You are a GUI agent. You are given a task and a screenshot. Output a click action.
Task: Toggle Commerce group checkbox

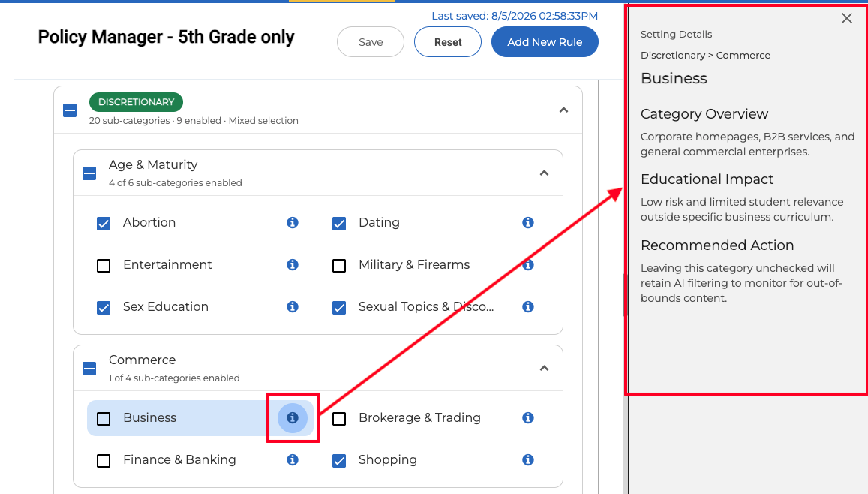89,369
